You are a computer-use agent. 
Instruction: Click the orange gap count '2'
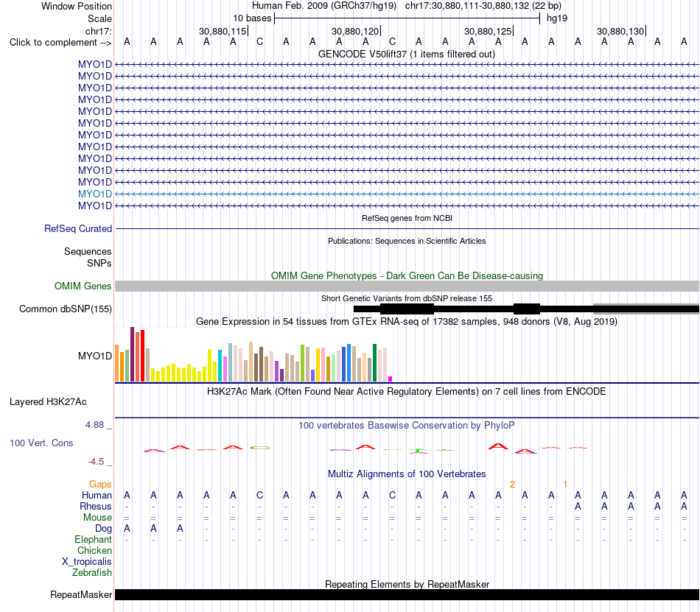tap(512, 484)
